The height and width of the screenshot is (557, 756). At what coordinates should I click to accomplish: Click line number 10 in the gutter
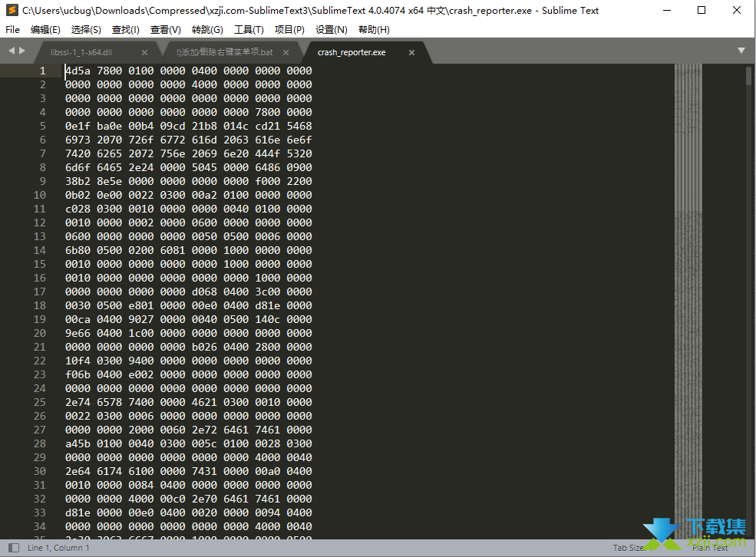pyautogui.click(x=40, y=195)
